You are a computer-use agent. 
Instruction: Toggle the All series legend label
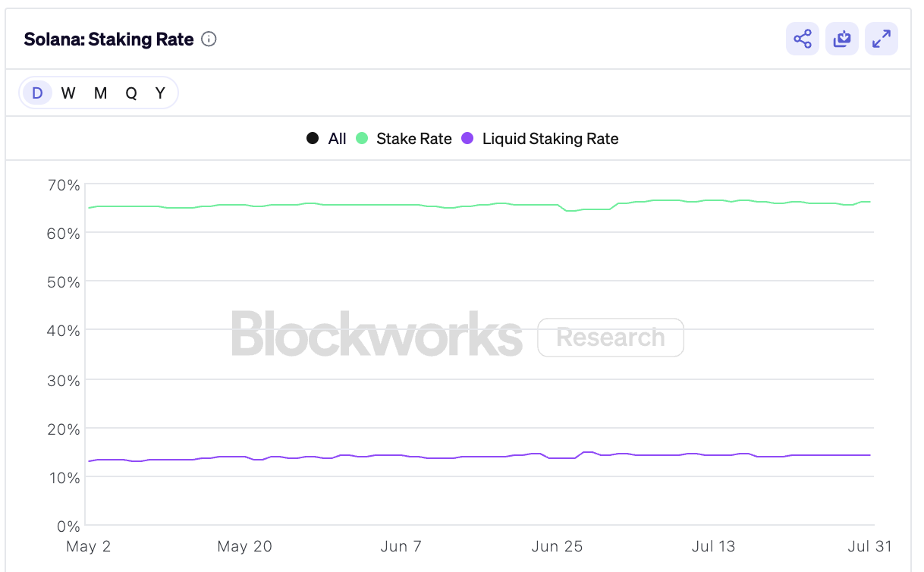[337, 139]
